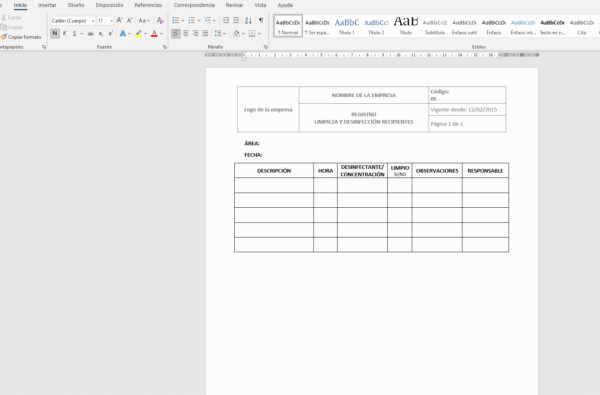Open bullets library dropdown arrow
This screenshot has height=395, width=600.
[183, 20]
